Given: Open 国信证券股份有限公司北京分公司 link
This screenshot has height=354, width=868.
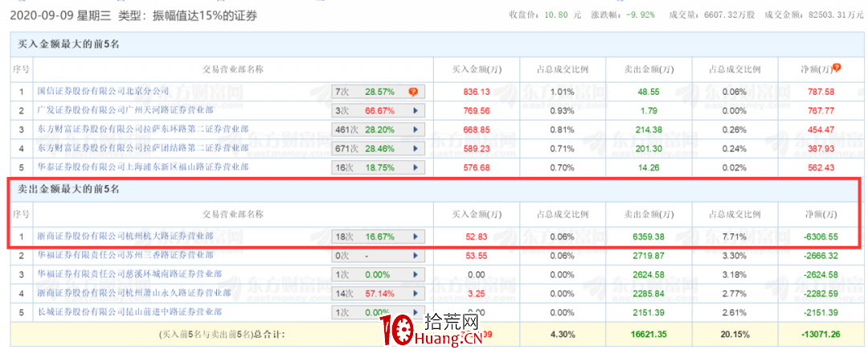Looking at the screenshot, I should point(102,92).
